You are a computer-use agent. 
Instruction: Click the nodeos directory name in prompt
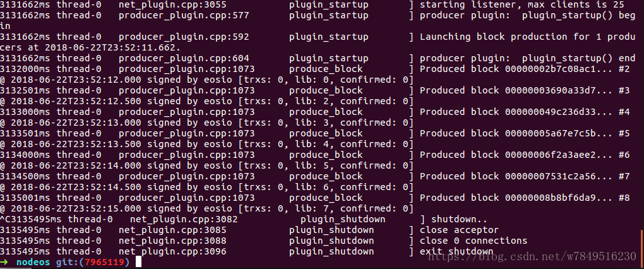pyautogui.click(x=33, y=261)
